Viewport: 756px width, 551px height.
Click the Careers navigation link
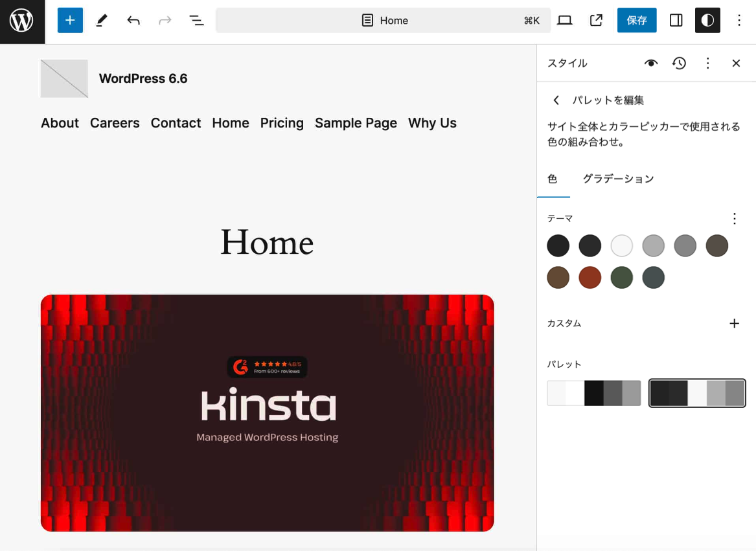point(115,123)
